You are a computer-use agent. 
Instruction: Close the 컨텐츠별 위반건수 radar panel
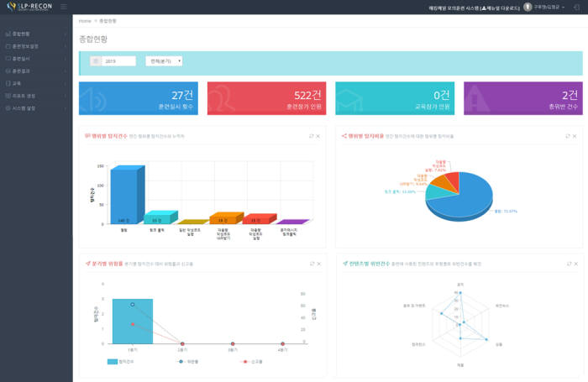576,264
